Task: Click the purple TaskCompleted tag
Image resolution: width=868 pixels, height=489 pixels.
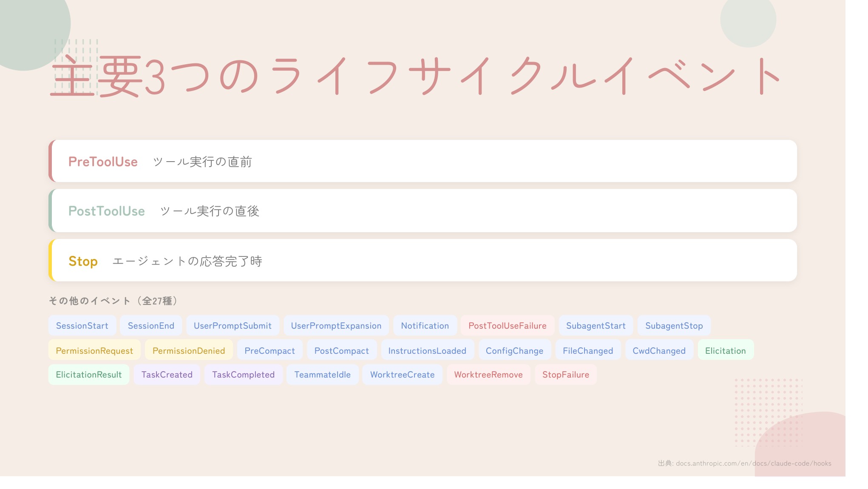Action: pyautogui.click(x=243, y=375)
